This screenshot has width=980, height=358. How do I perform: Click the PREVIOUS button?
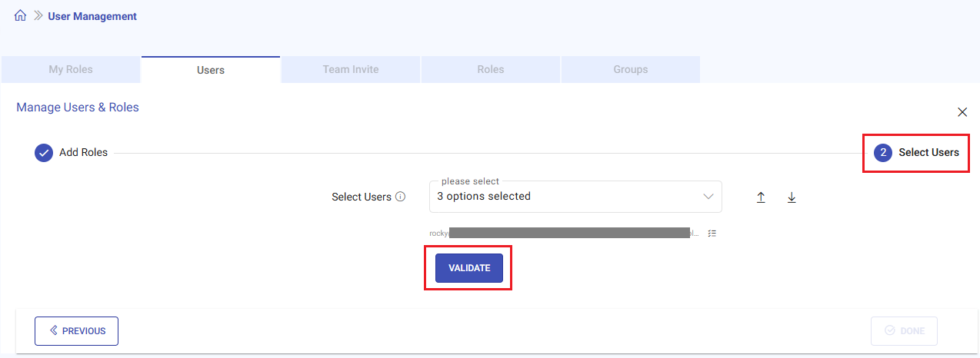coord(76,331)
